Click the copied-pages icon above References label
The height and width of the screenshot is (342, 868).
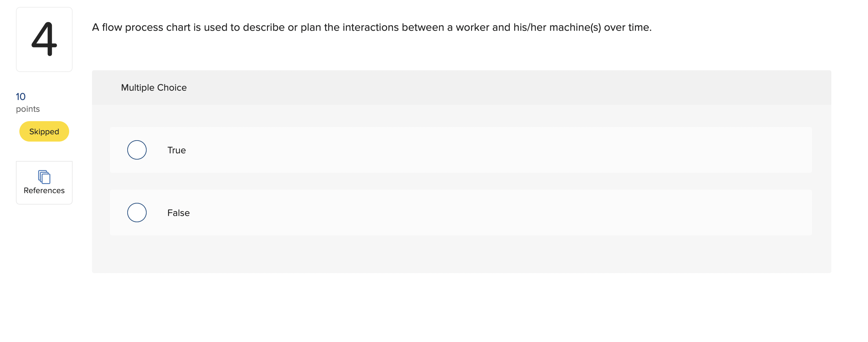(44, 178)
